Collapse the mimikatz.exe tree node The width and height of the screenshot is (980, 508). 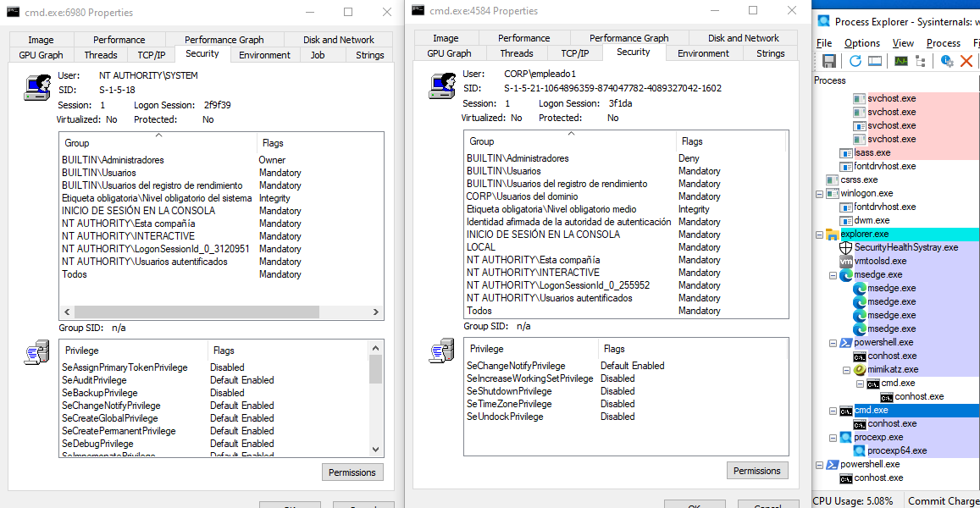click(x=847, y=370)
